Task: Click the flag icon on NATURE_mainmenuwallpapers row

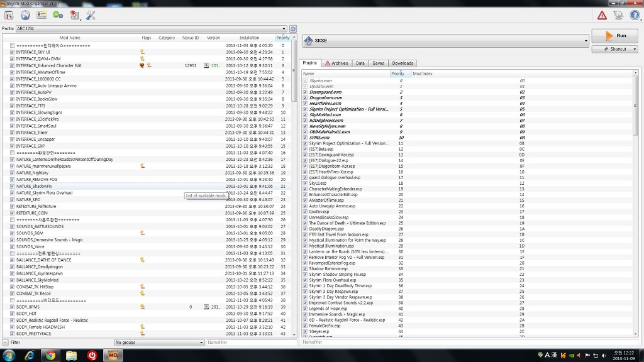Action: click(142, 166)
